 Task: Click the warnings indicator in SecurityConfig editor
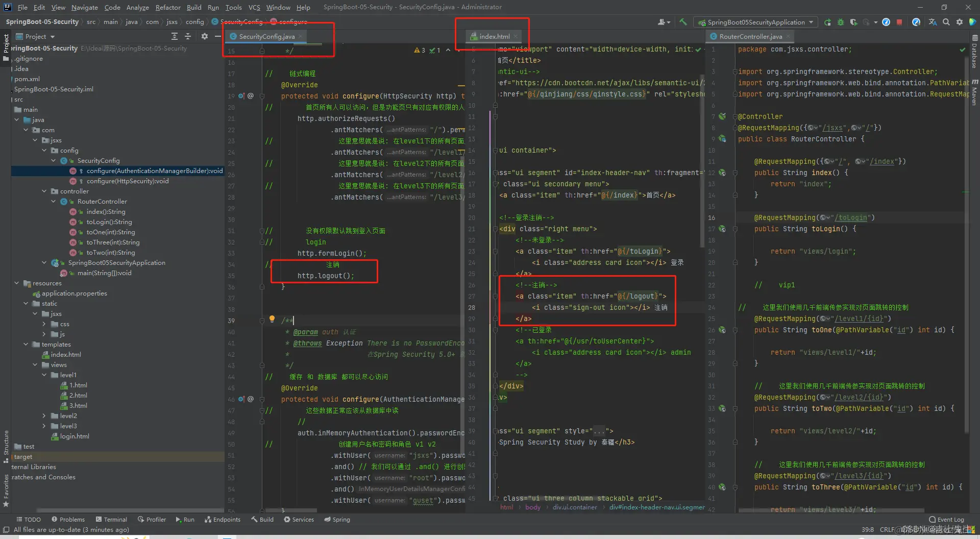coord(420,50)
